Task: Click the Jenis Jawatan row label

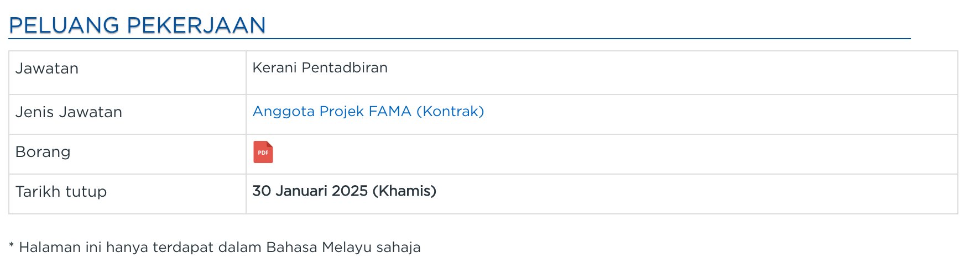Action: pyautogui.click(x=69, y=112)
